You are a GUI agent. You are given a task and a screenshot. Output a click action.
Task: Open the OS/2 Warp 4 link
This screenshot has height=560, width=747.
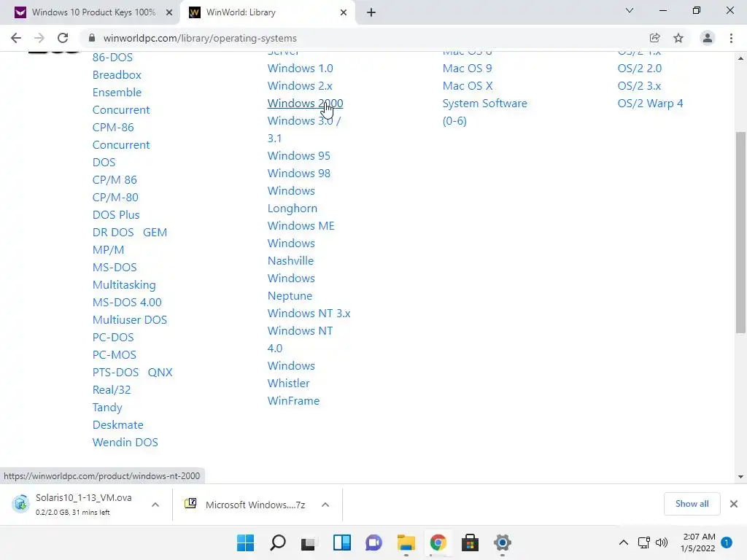(650, 104)
